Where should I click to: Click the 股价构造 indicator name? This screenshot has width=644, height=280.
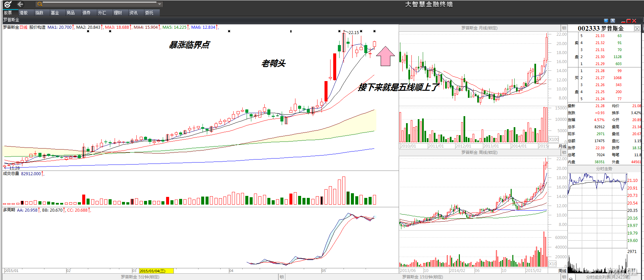(x=37, y=27)
